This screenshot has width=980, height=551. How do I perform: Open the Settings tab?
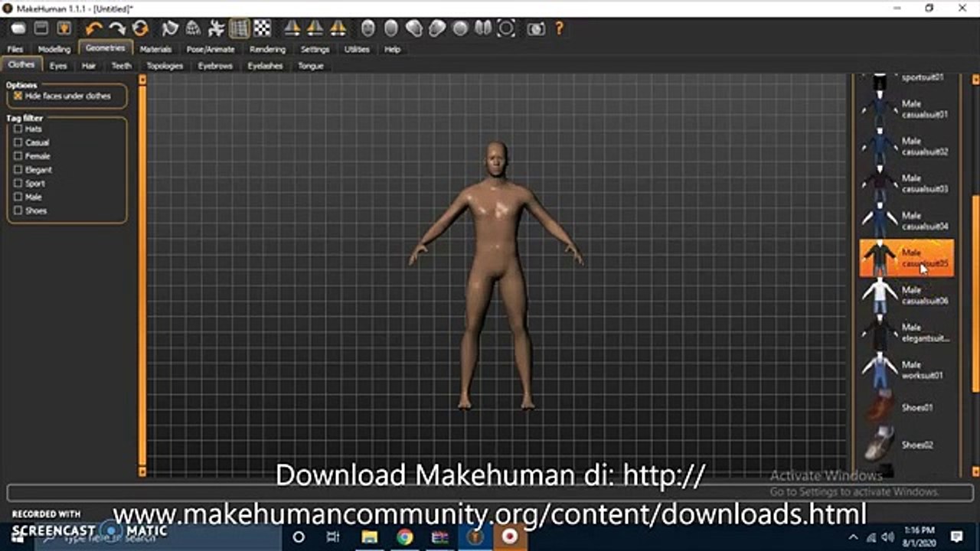tap(315, 50)
